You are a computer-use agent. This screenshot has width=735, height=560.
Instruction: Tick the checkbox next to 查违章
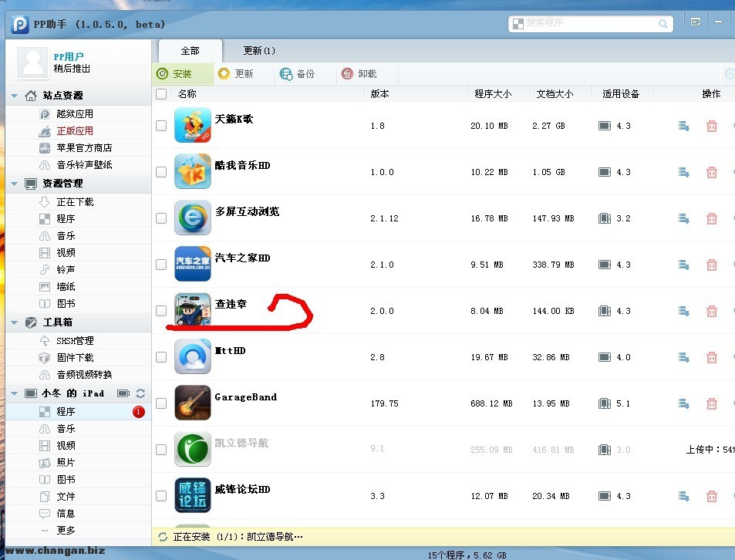[x=161, y=311]
